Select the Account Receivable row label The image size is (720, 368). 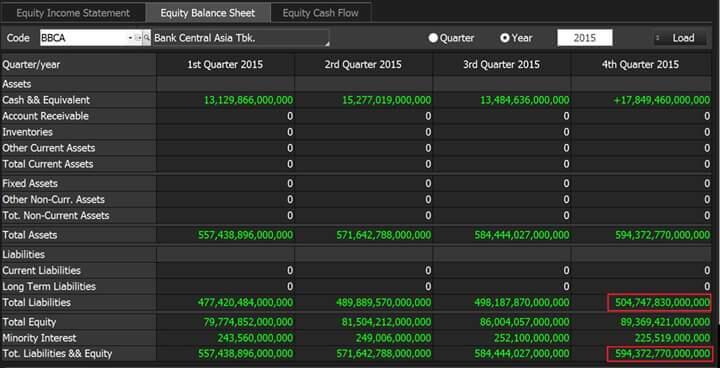click(45, 116)
